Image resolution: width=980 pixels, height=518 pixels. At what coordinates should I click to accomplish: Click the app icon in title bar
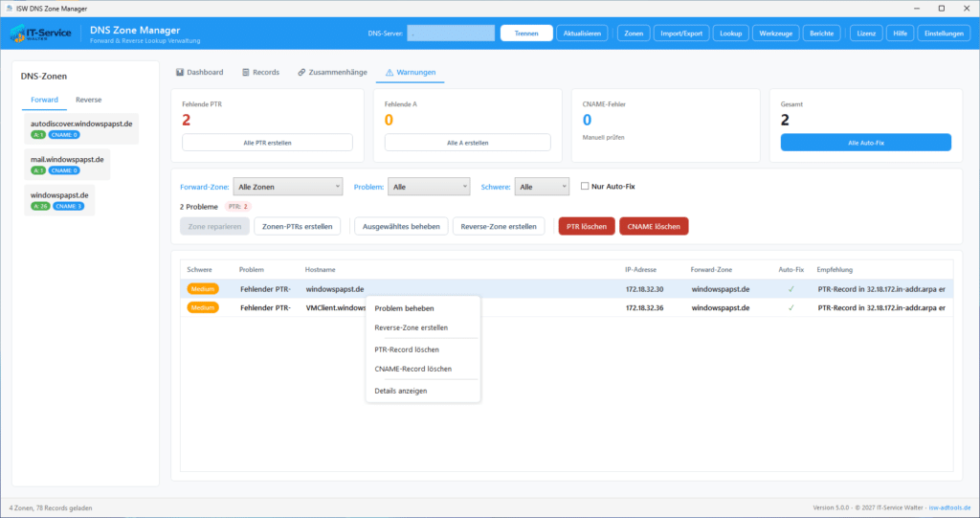point(9,8)
